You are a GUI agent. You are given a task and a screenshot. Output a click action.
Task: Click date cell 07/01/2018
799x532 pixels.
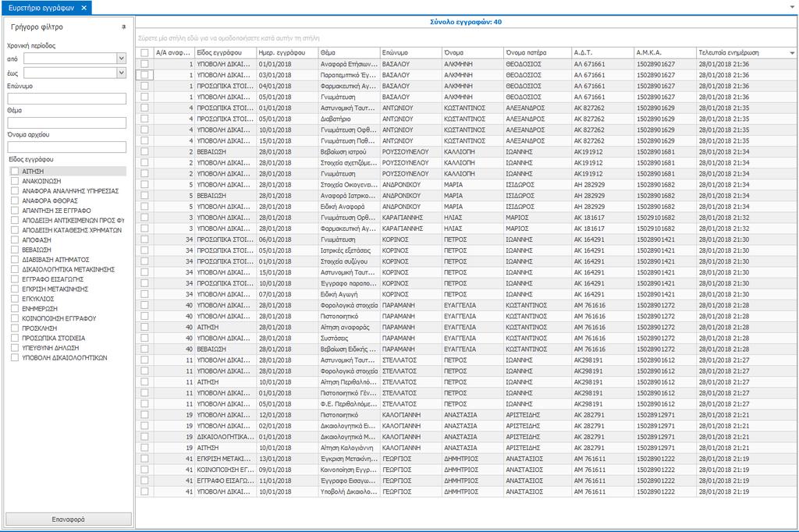tap(287, 294)
